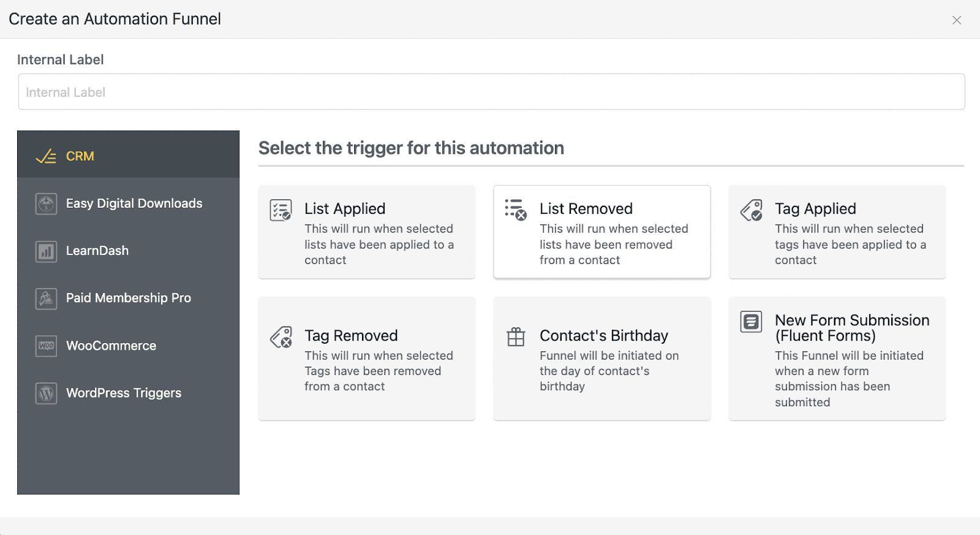Switch to WordPress Triggers category
The image size is (980, 535).
[x=124, y=393]
